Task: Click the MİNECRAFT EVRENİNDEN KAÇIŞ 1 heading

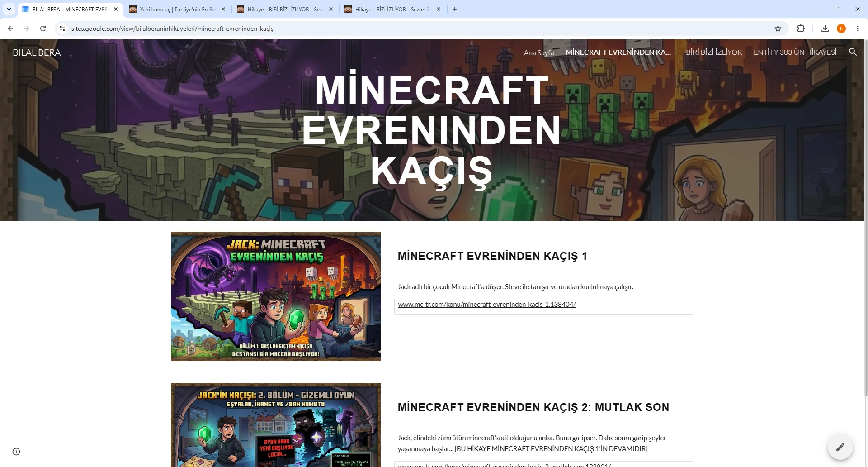Action: [492, 256]
